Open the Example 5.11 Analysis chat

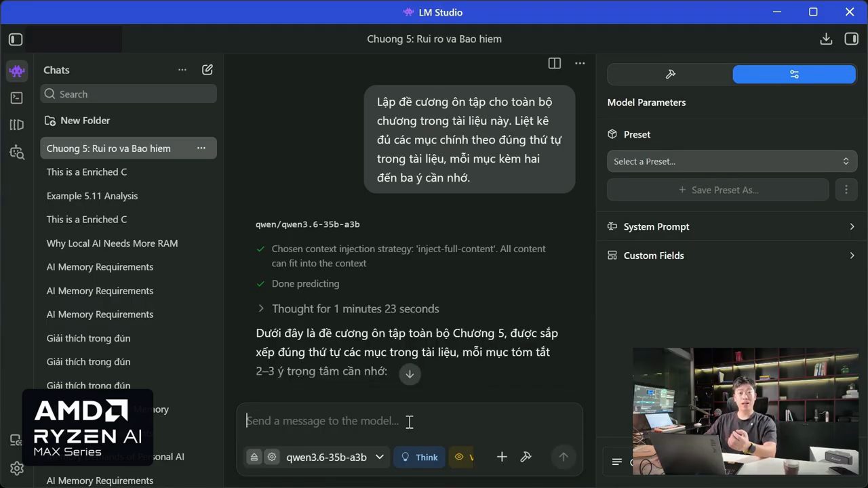[x=92, y=196]
